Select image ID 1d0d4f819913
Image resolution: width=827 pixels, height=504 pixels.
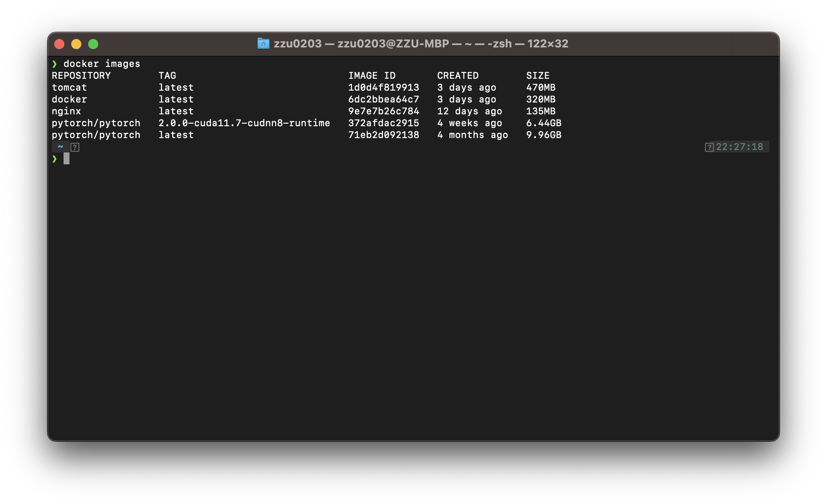pyautogui.click(x=383, y=88)
